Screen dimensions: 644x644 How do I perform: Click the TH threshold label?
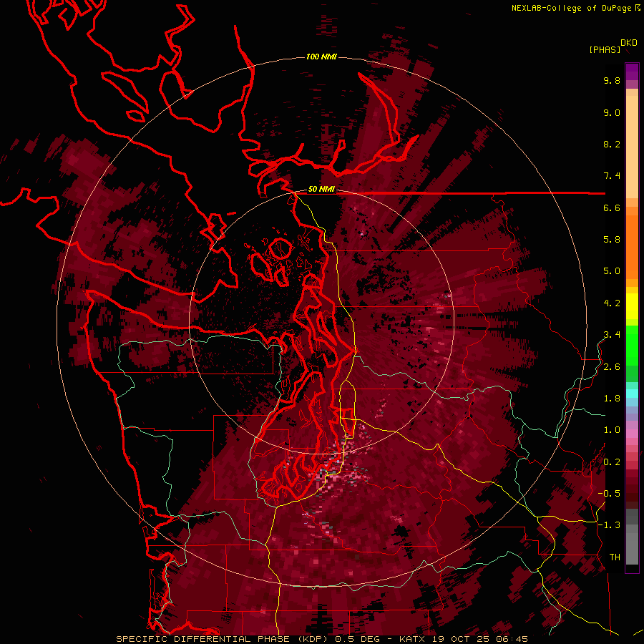pyautogui.click(x=615, y=557)
